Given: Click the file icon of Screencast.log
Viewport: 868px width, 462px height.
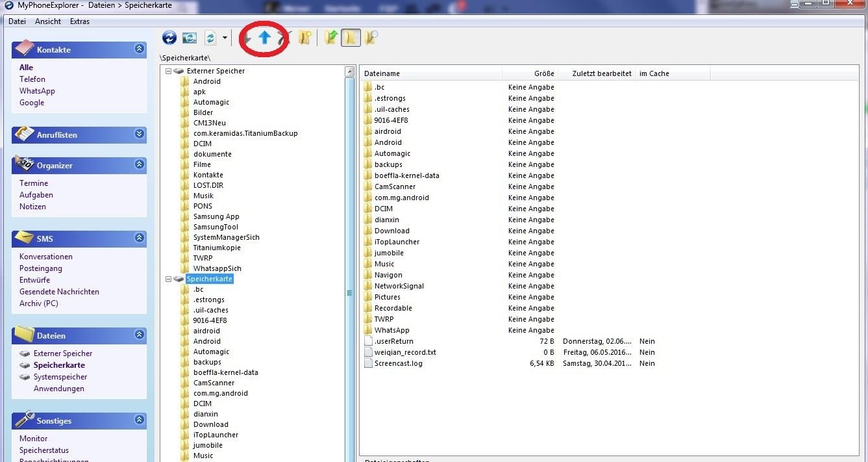Looking at the screenshot, I should coord(368,363).
